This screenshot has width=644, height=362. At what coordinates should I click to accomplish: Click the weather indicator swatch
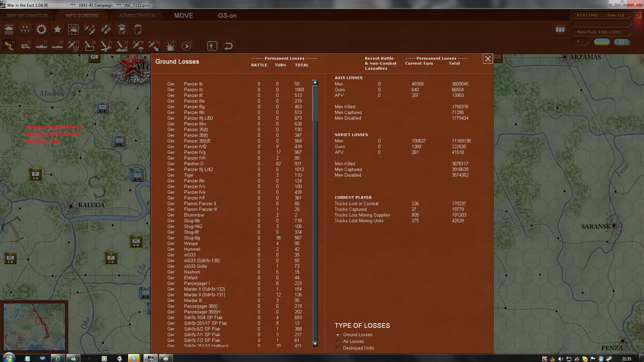click(601, 42)
